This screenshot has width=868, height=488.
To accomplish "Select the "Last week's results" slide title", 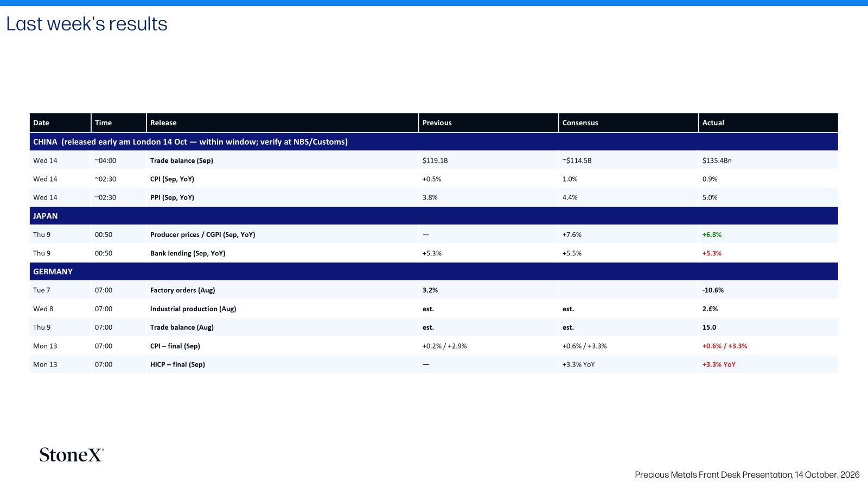I will (x=87, y=24).
